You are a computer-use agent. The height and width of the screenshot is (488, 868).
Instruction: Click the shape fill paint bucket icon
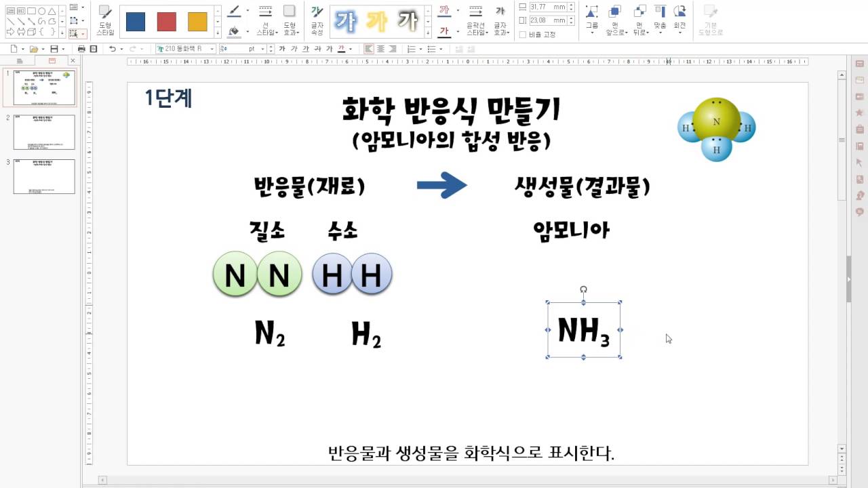click(x=234, y=31)
